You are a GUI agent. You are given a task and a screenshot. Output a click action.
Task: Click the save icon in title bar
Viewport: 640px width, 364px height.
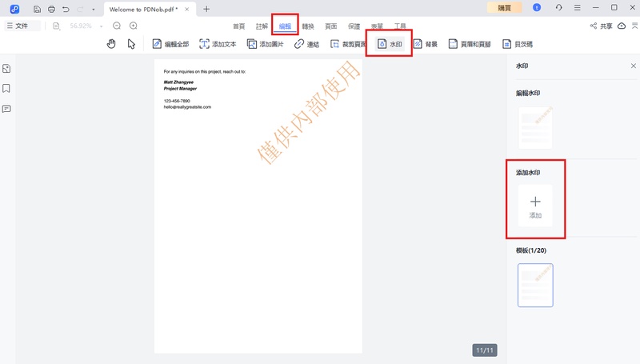(x=37, y=9)
